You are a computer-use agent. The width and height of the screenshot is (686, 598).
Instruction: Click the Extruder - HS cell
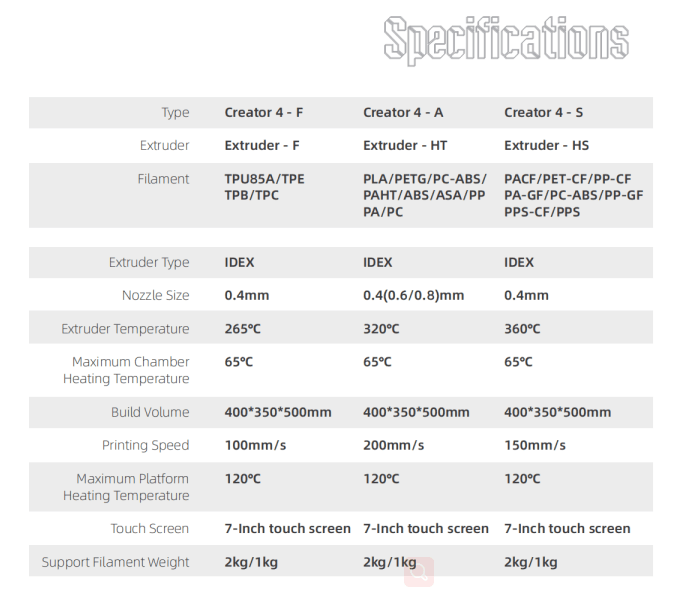point(546,146)
